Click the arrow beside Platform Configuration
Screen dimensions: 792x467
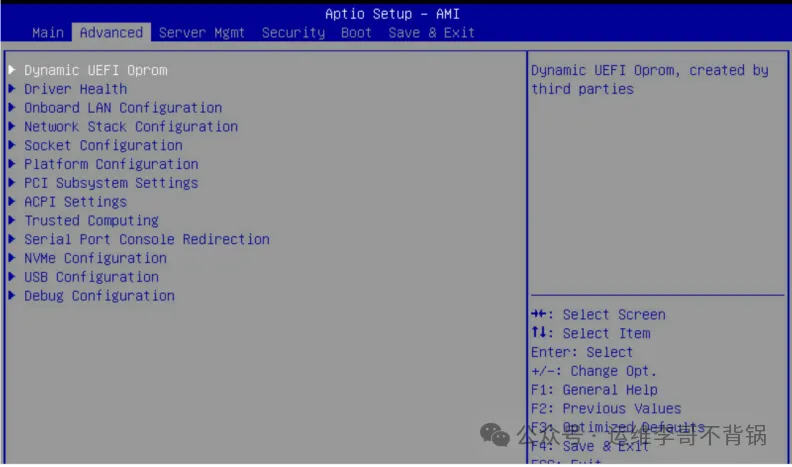(12, 164)
